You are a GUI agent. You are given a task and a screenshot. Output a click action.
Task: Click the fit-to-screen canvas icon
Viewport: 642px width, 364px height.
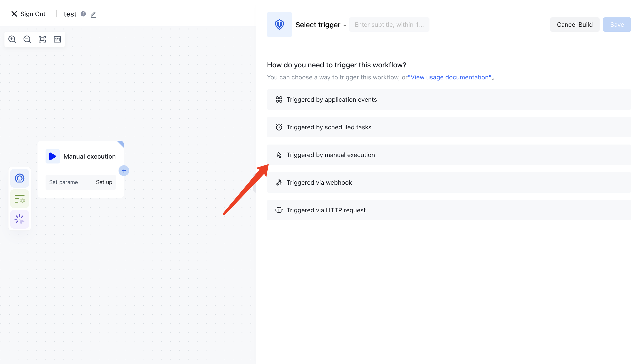42,39
